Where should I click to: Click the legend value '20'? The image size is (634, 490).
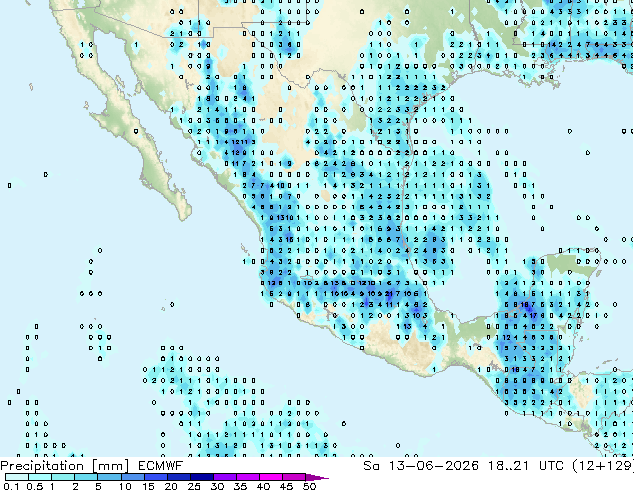pyautogui.click(x=171, y=486)
